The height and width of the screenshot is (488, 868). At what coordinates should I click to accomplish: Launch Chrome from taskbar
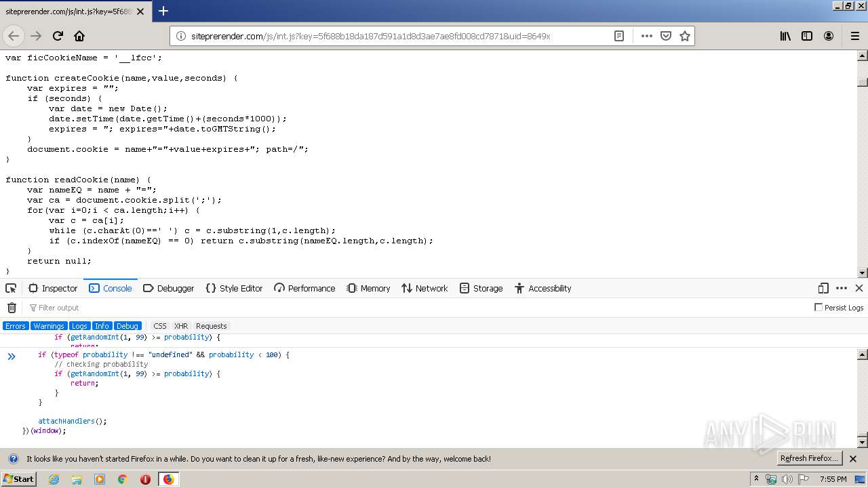(x=123, y=479)
